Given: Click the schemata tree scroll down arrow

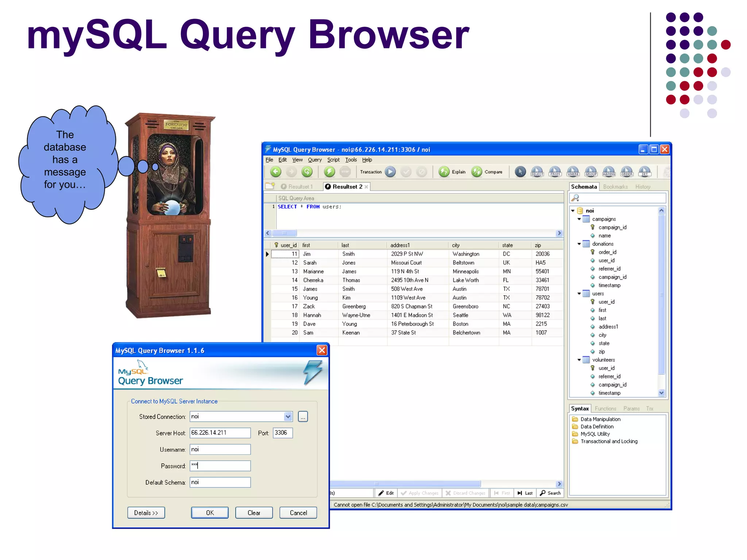Looking at the screenshot, I should (x=662, y=393).
